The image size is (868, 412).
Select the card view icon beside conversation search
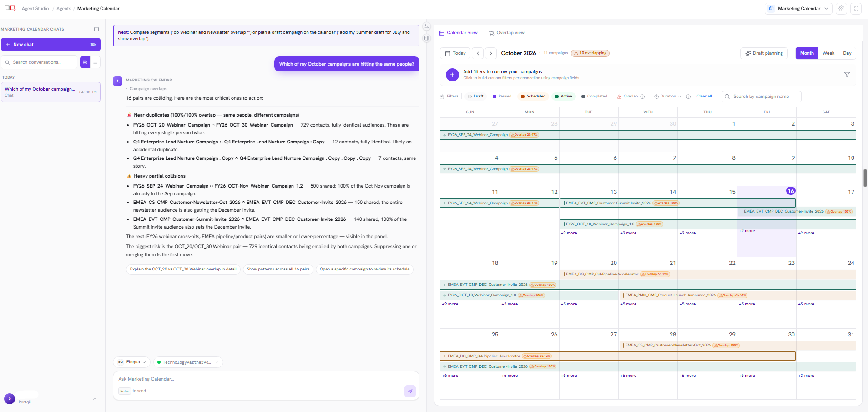pos(85,62)
